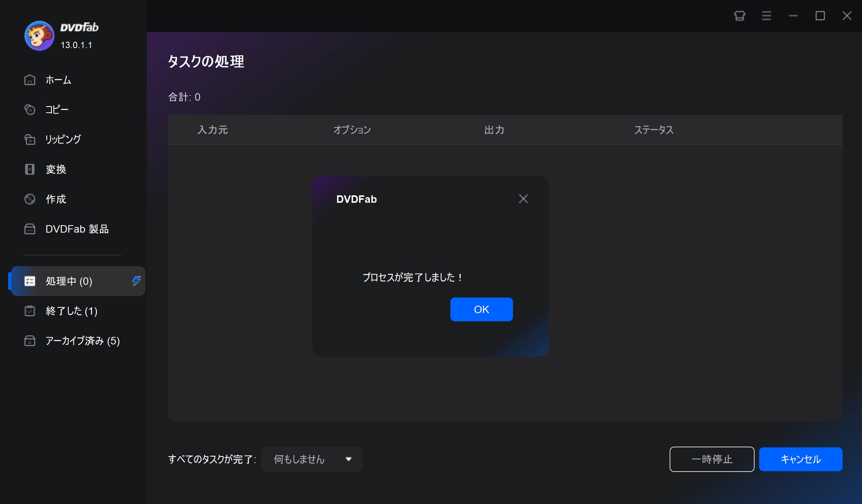
Task: Click the lightning bolt icon beside 処理中
Action: (x=136, y=281)
